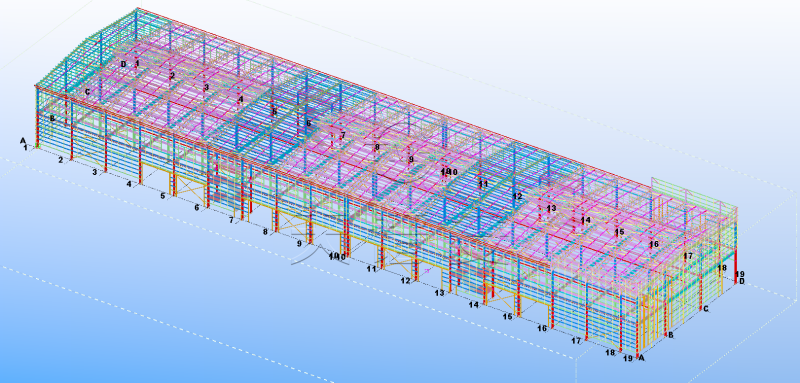The image size is (800, 383).
Task: Click ground-level grid label 12 along the front wall
Action: pos(405,280)
